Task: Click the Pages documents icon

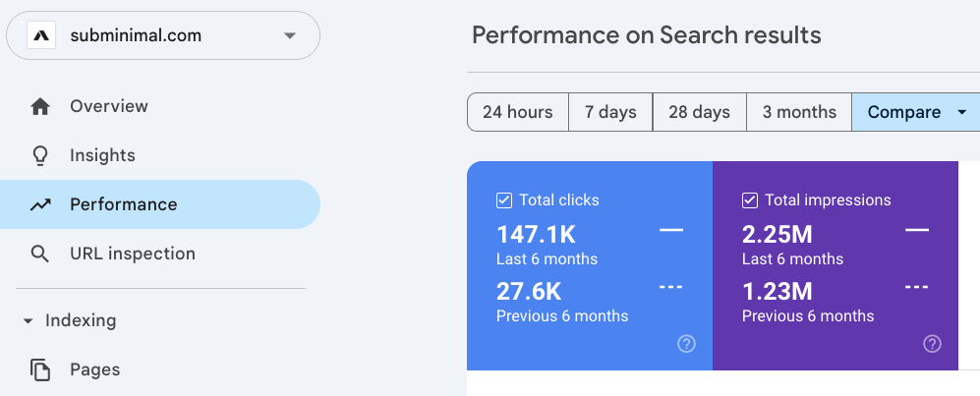Action: coord(40,369)
